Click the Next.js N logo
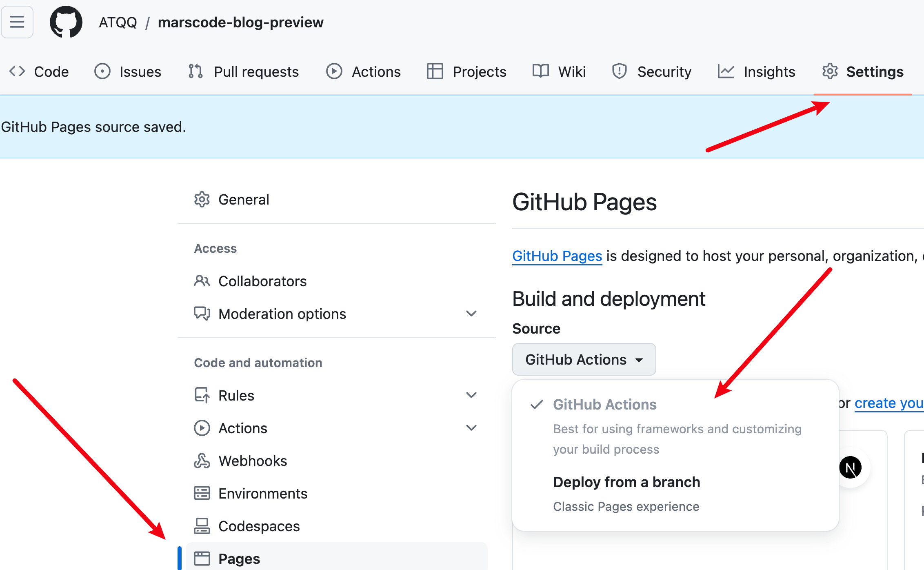 851,468
